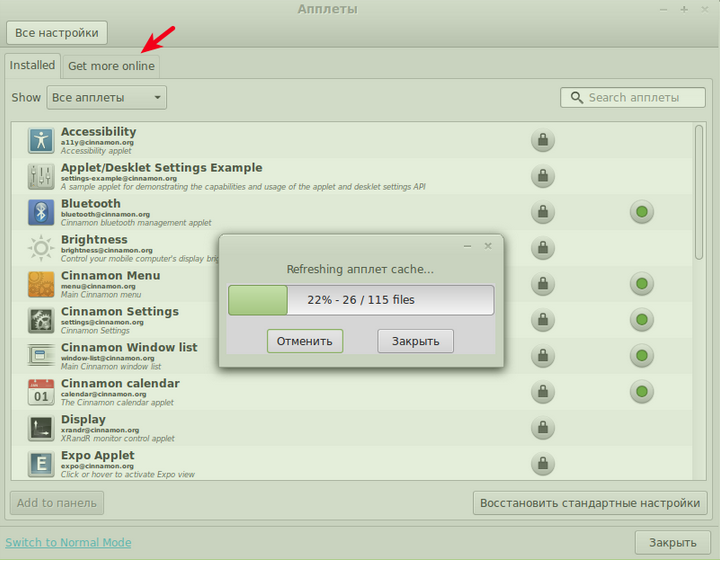Open the Get more online tab
720x561 pixels.
point(111,66)
